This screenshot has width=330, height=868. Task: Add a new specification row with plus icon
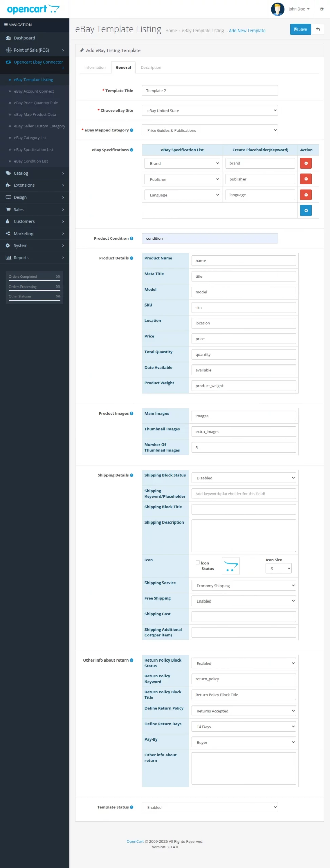pyautogui.click(x=306, y=211)
